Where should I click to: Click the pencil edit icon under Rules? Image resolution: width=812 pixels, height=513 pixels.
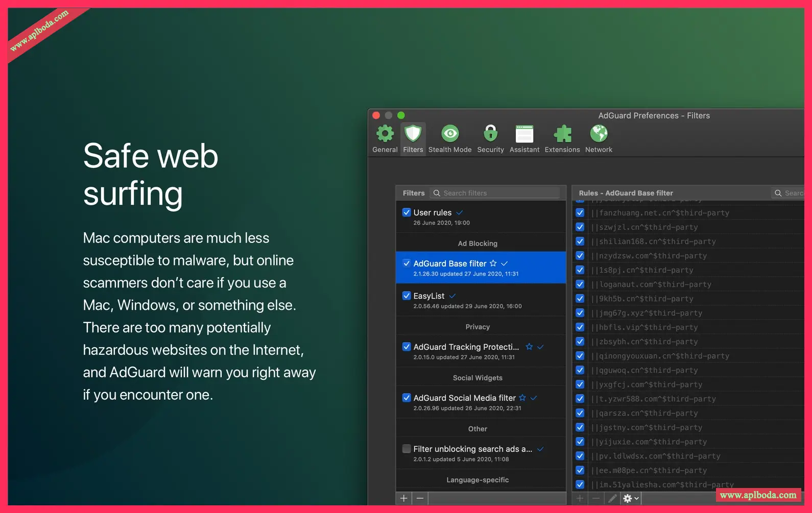coord(612,498)
